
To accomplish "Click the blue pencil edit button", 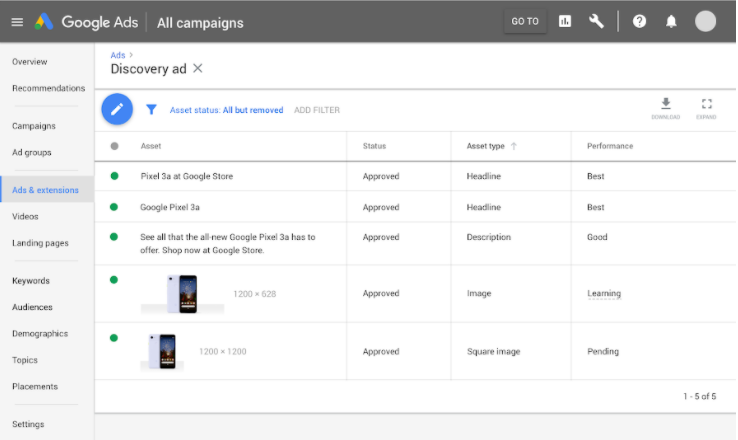I will 117,110.
